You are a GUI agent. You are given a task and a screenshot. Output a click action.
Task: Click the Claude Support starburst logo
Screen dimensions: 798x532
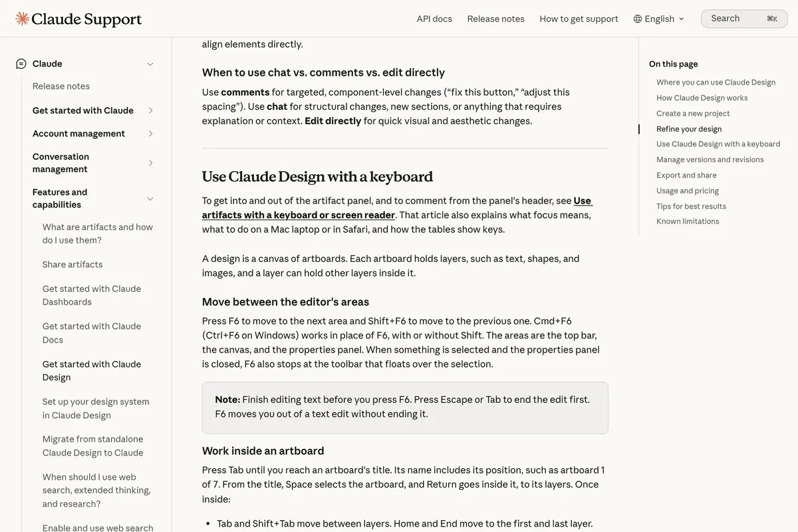(x=23, y=19)
